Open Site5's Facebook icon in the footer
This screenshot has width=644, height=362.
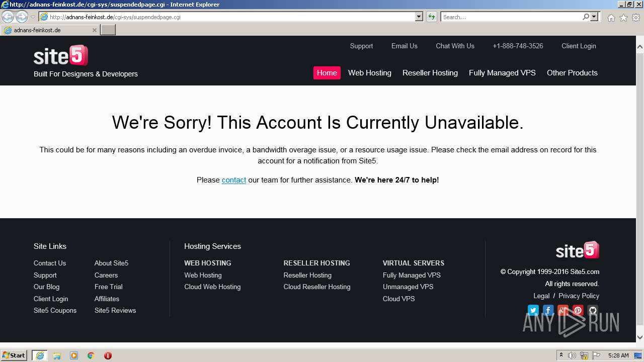click(548, 310)
